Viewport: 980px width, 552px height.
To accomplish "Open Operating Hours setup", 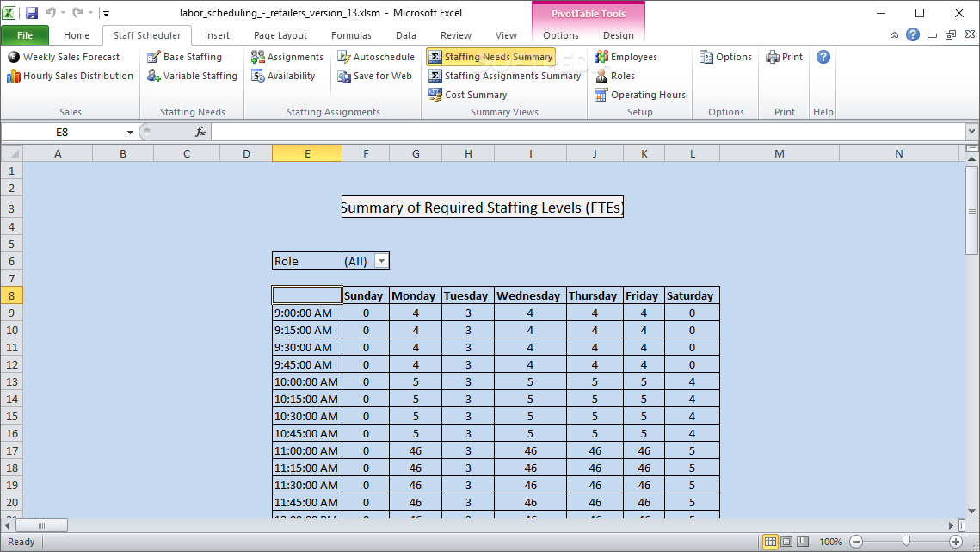I will (640, 95).
